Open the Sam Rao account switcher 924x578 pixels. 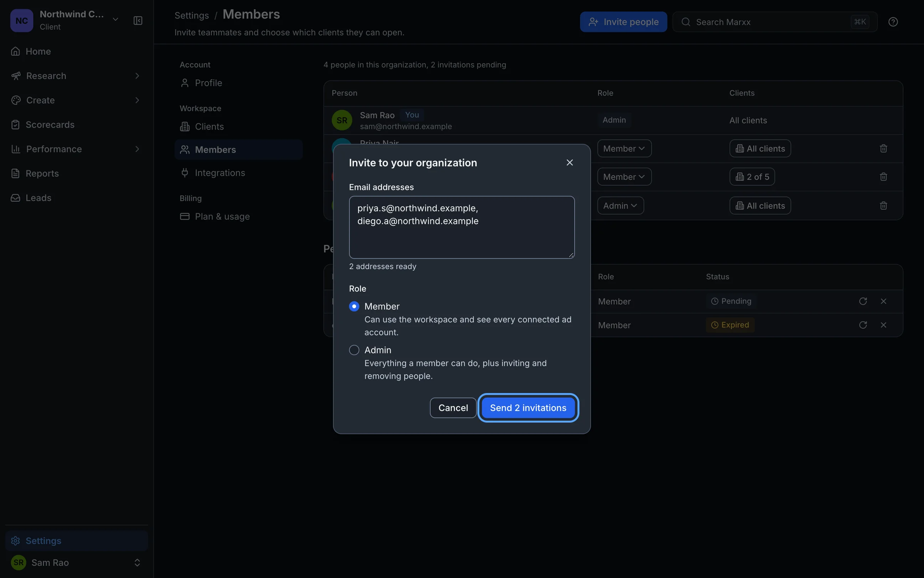(77, 563)
